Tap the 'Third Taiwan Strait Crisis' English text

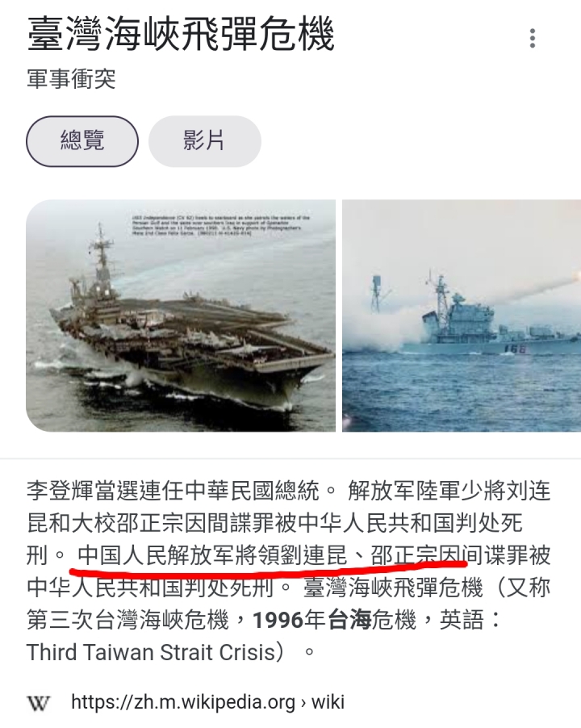(x=151, y=652)
